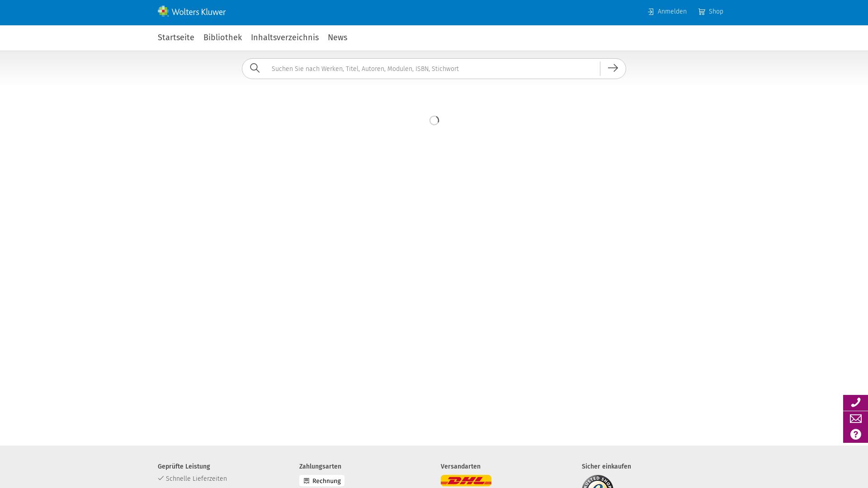Click the help question mark icon
Viewport: 868px width, 488px height.
[x=855, y=434]
